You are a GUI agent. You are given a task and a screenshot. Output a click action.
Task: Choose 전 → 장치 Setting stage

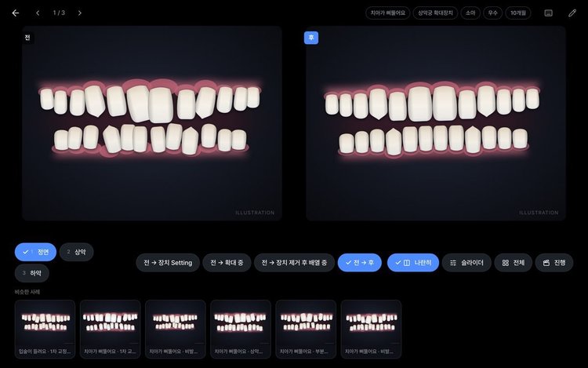point(168,263)
